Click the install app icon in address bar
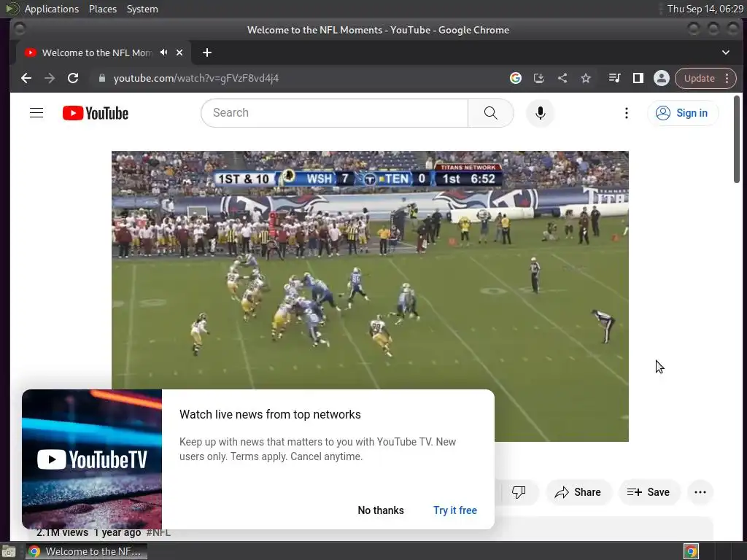Screen dimensions: 747x560 539,78
